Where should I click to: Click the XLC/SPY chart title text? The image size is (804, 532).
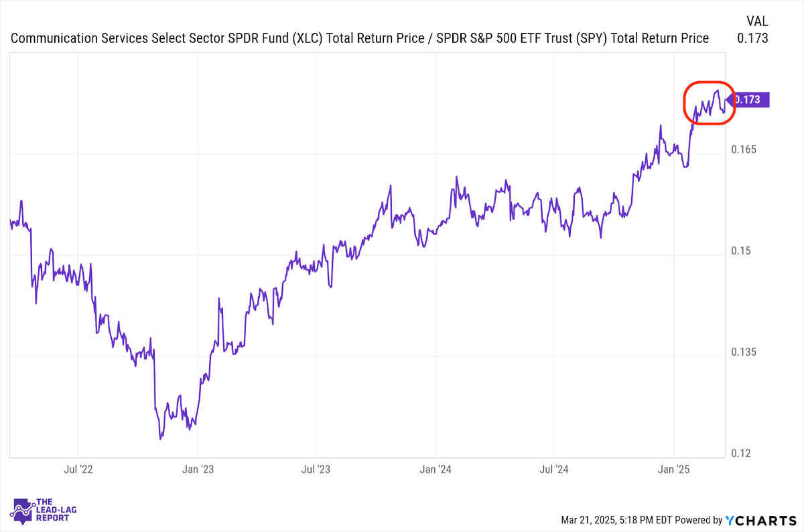[x=359, y=38]
